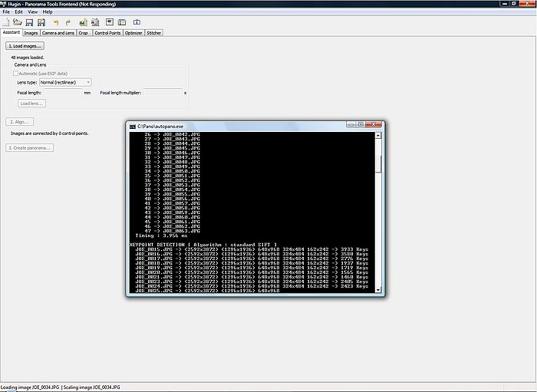
Task: Open autopano console window system menu icon
Action: [x=132, y=125]
